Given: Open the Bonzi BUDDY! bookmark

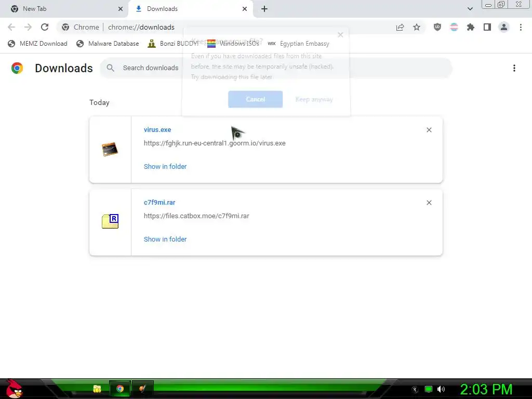Looking at the screenshot, I should click(x=173, y=44).
